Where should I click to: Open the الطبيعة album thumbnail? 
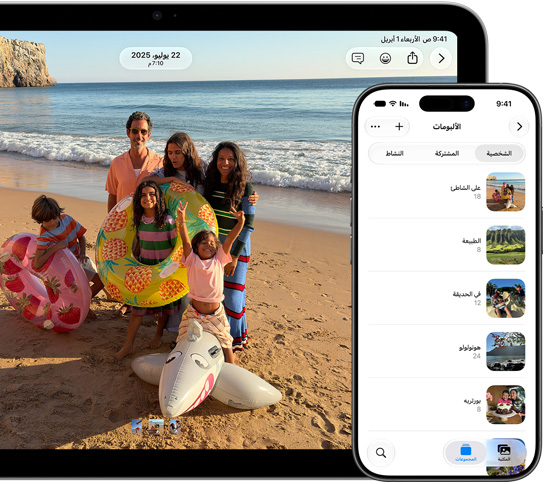tap(505, 245)
